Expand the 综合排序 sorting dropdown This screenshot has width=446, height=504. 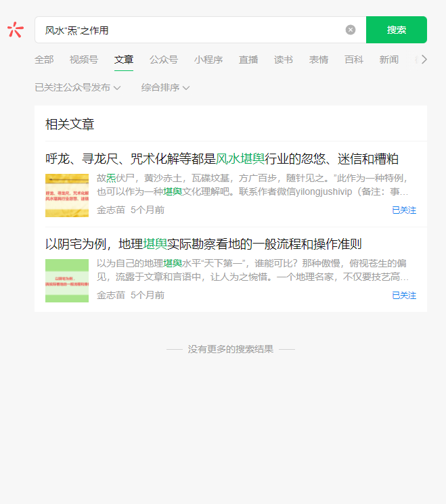click(165, 87)
